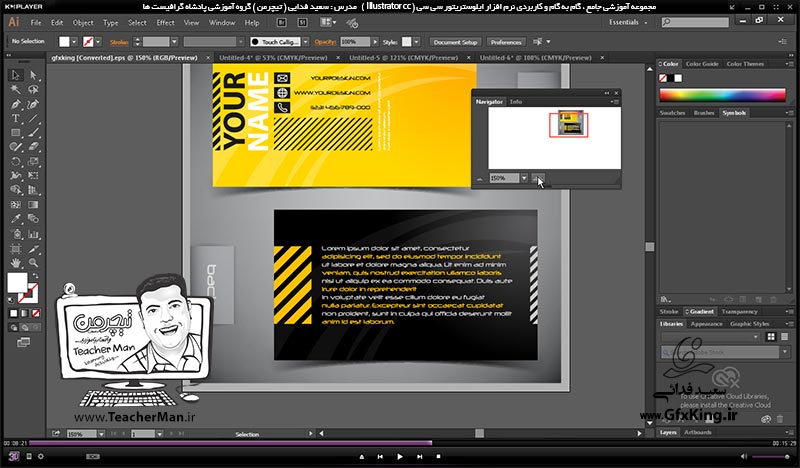Image resolution: width=800 pixels, height=468 pixels.
Task: Open the status bar zoom level dropdown
Action: (101, 434)
